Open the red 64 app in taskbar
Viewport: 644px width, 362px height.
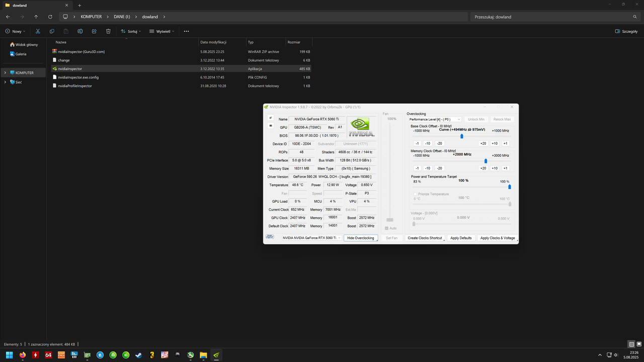tap(48, 355)
